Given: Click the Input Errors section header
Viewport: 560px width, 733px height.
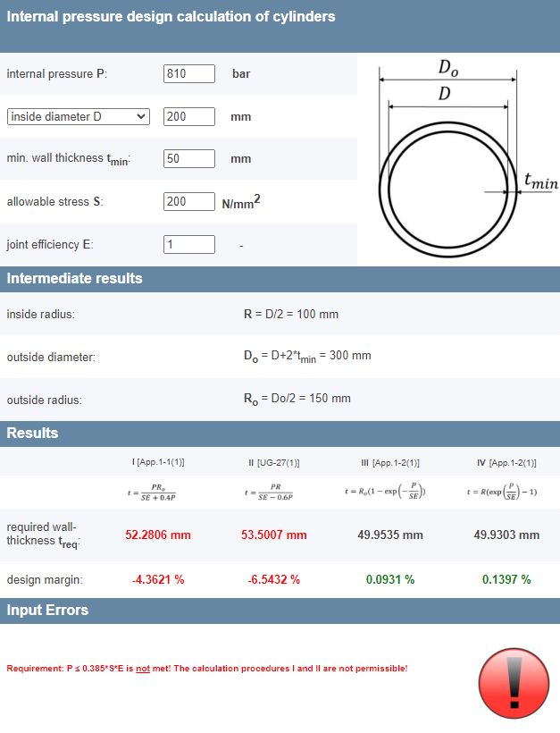Looking at the screenshot, I should click(x=280, y=611).
